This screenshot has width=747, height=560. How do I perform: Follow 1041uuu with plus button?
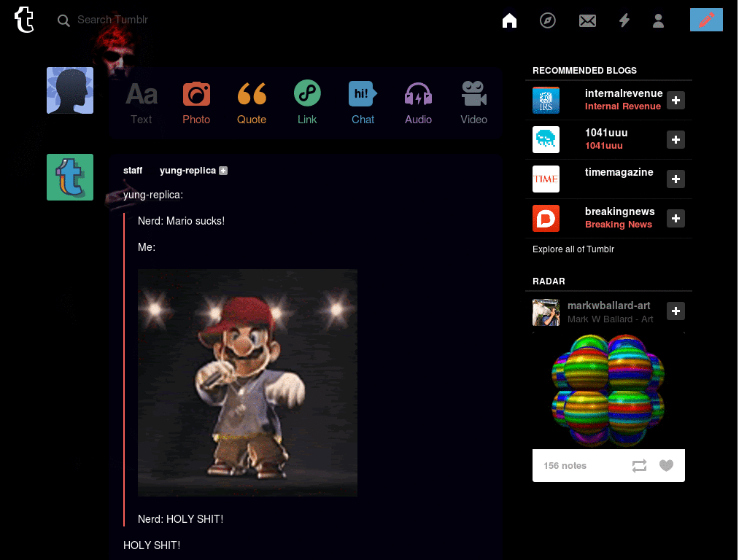pos(676,139)
